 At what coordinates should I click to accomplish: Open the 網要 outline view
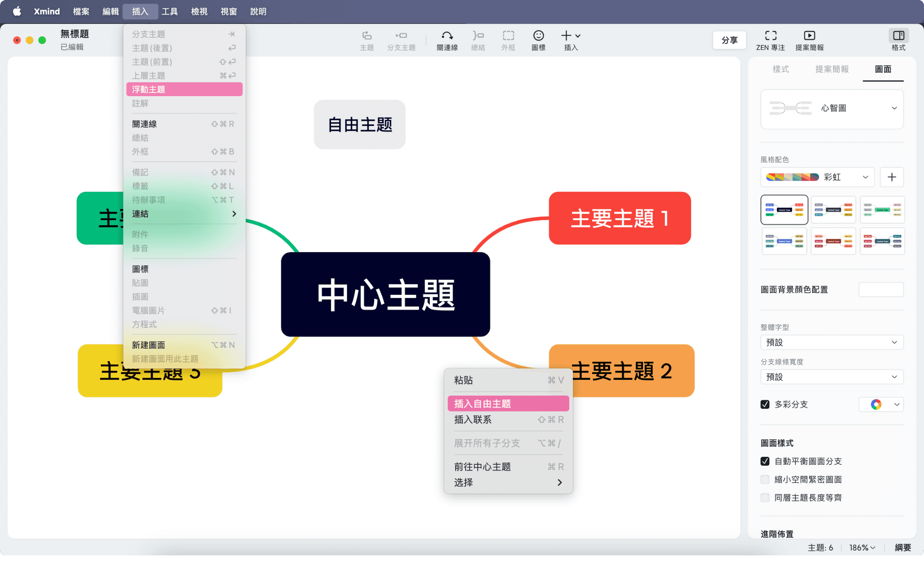click(903, 547)
